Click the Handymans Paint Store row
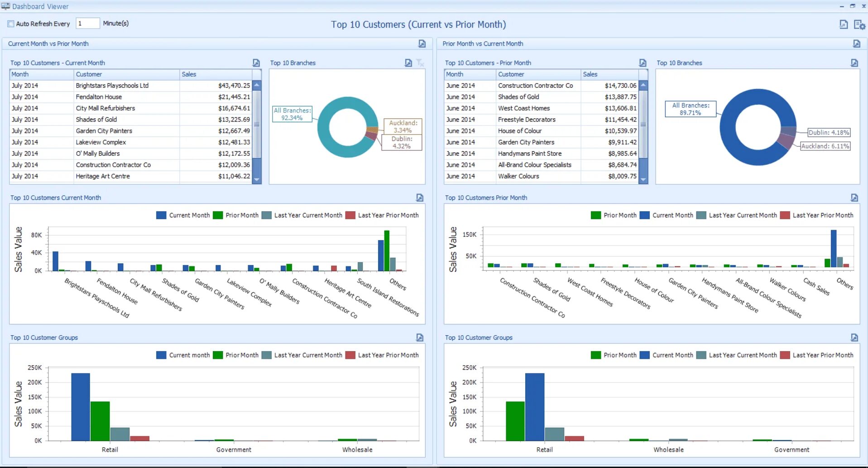 (541, 154)
